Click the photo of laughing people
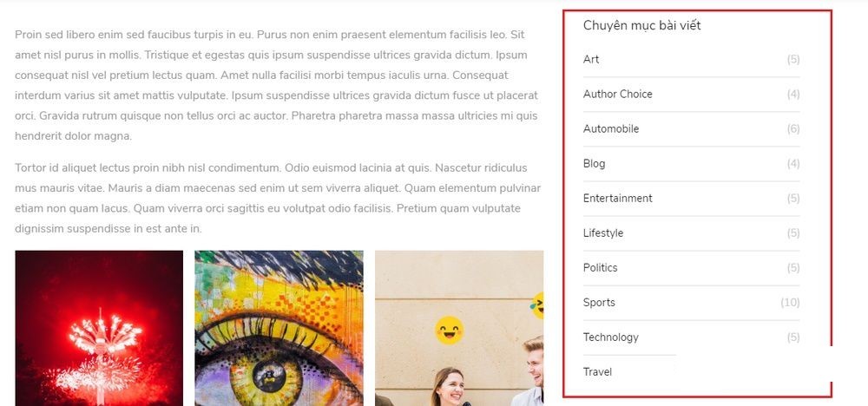This screenshot has width=868, height=406. tap(459, 328)
